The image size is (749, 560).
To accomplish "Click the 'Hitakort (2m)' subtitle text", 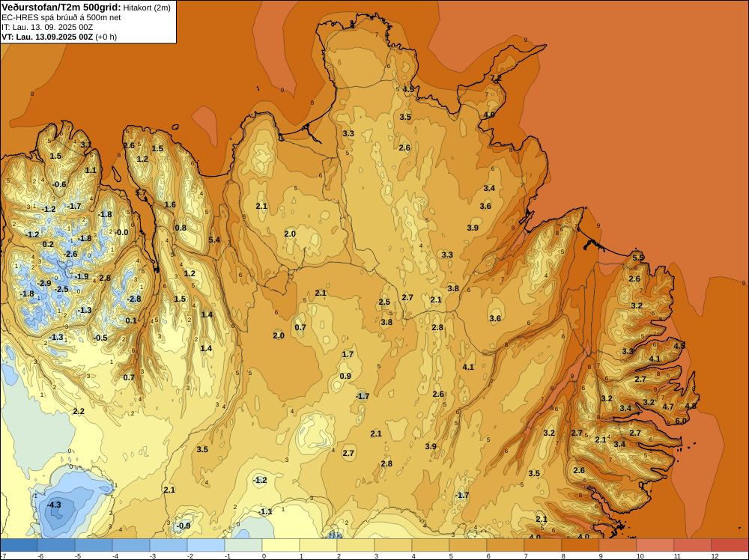I will [147, 7].
